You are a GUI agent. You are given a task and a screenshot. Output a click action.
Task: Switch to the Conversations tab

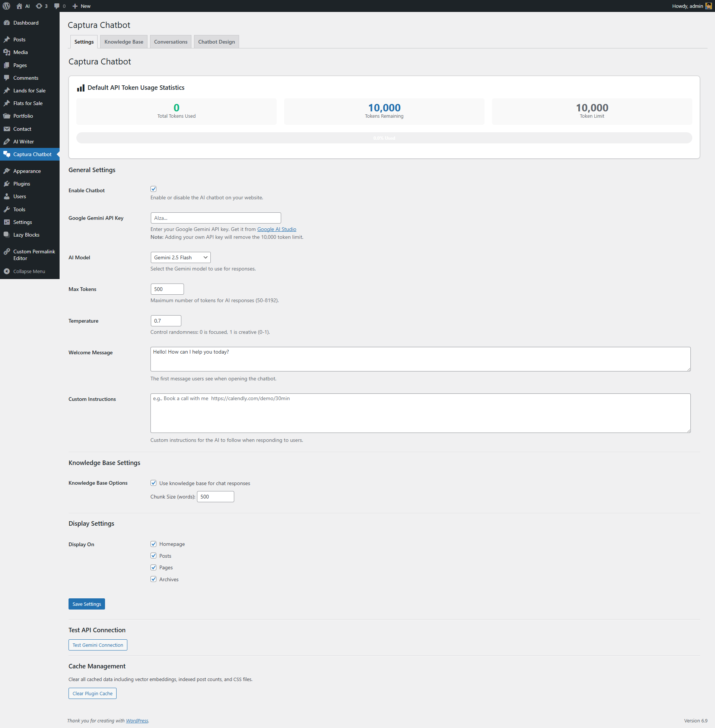tap(171, 41)
